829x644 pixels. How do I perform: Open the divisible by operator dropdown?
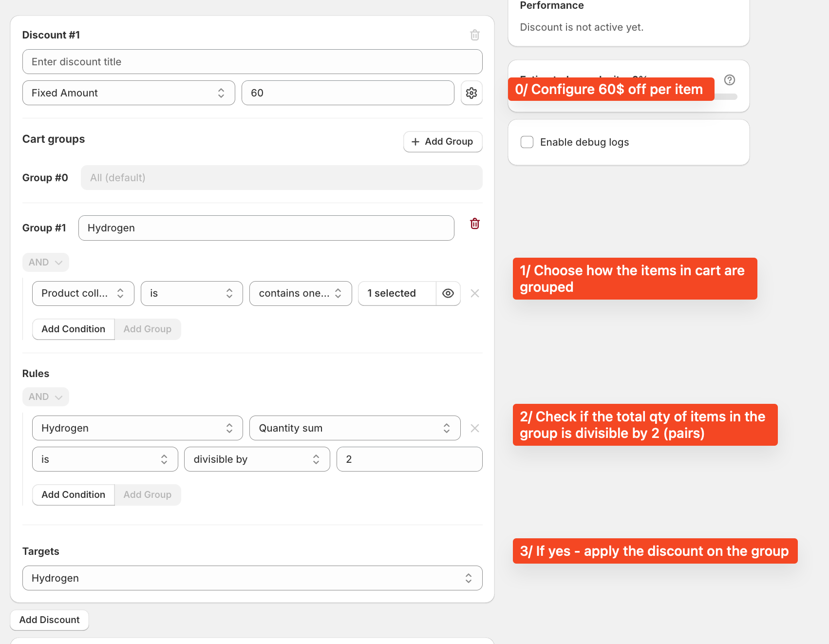[257, 459]
